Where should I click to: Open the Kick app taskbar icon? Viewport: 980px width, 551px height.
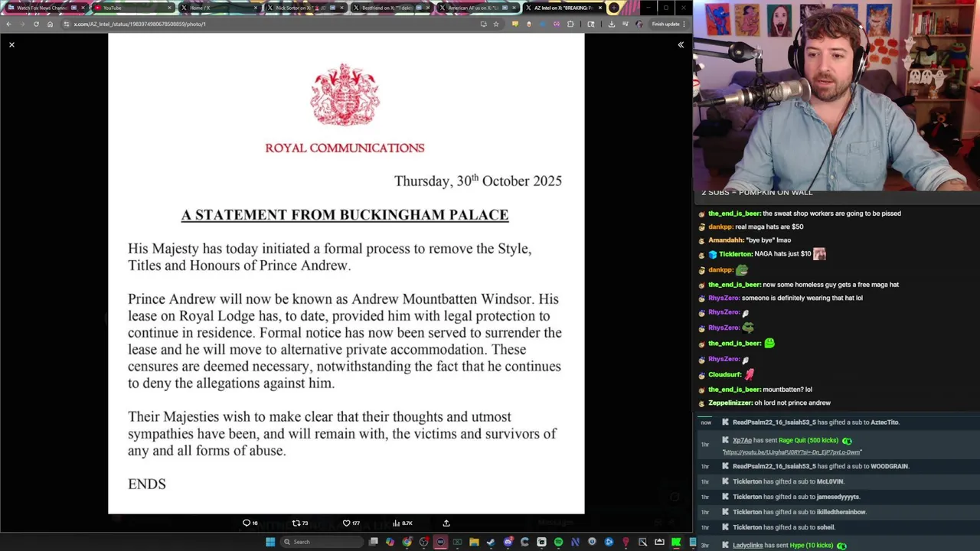coord(676,542)
